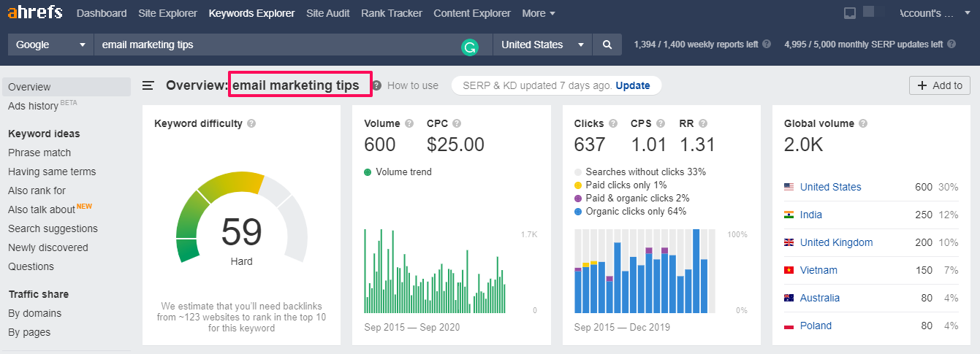Screen dimensions: 980x354
Task: Click the Update link for SERP & KD
Action: tap(632, 85)
